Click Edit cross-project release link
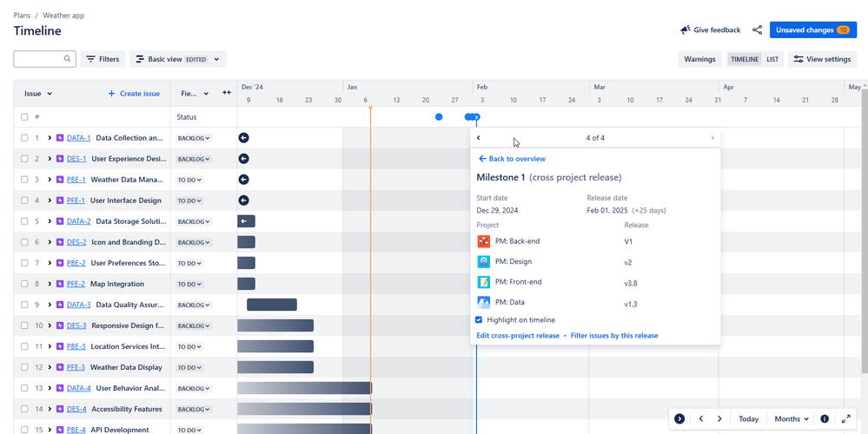This screenshot has height=434, width=868. coord(518,336)
